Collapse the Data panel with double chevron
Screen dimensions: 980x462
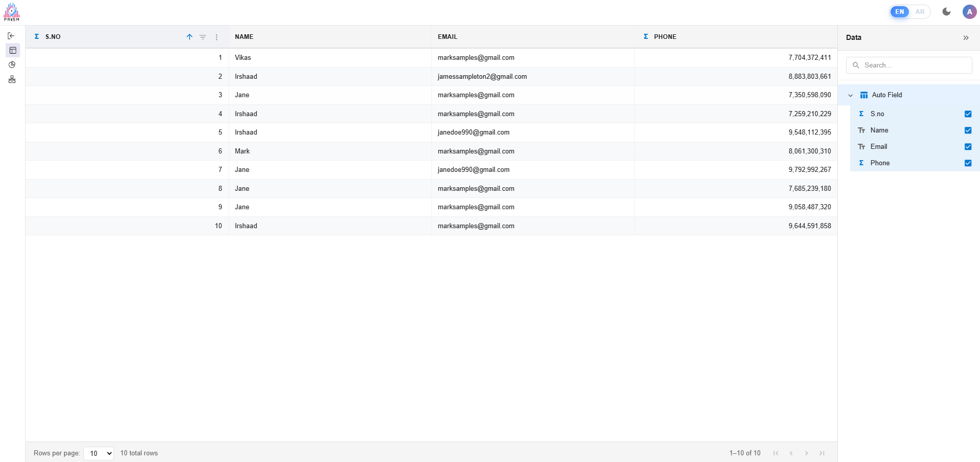966,38
